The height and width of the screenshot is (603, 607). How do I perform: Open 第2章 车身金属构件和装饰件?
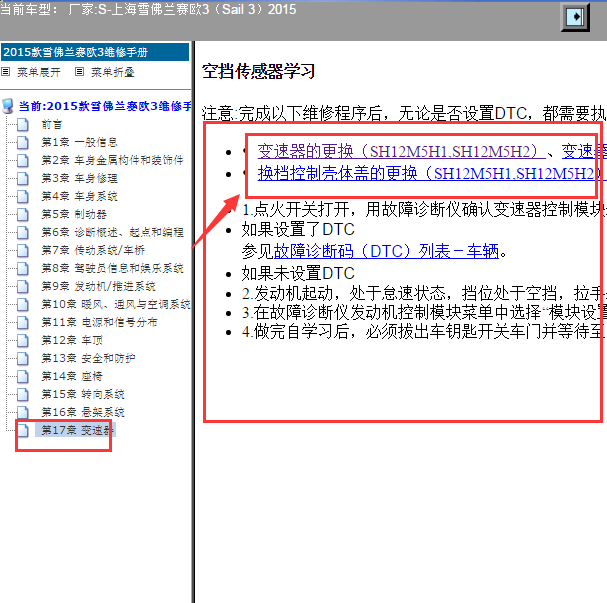click(112, 160)
